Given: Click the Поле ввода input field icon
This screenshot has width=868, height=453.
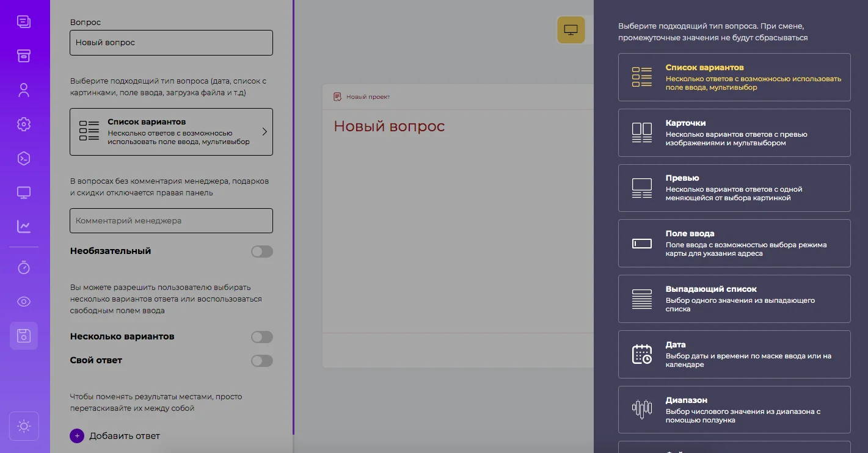Looking at the screenshot, I should [642, 244].
